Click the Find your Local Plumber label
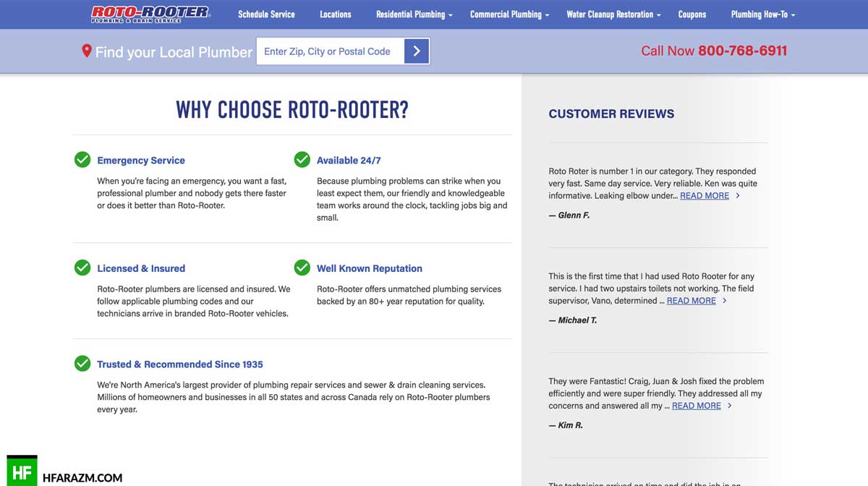The width and height of the screenshot is (868, 486). pos(174,52)
